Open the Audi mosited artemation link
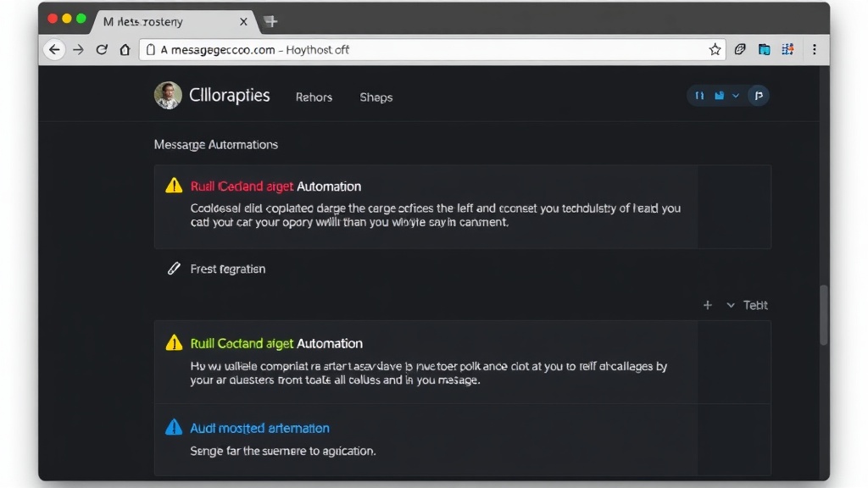Image resolution: width=868 pixels, height=488 pixels. tap(259, 428)
